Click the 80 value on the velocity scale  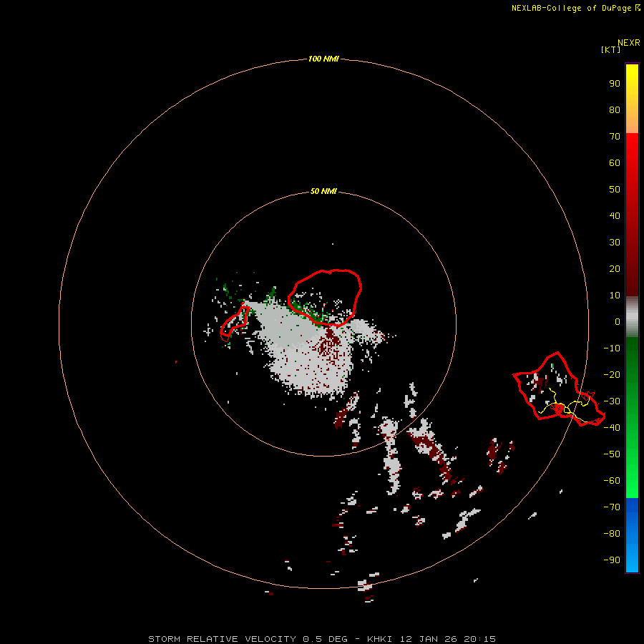pos(615,109)
